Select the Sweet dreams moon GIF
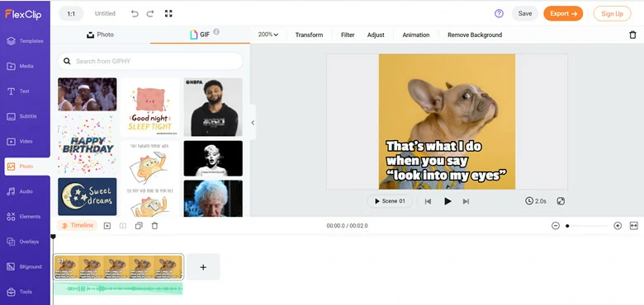 click(x=87, y=196)
